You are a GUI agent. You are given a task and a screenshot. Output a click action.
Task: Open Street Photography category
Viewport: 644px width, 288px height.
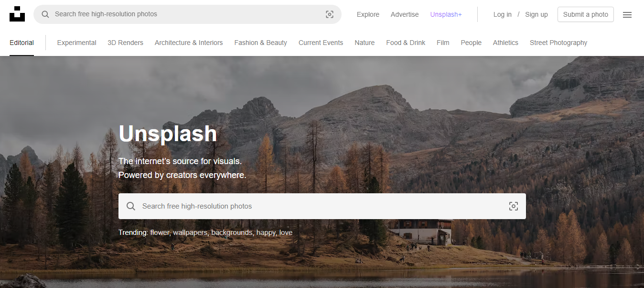[x=558, y=43]
